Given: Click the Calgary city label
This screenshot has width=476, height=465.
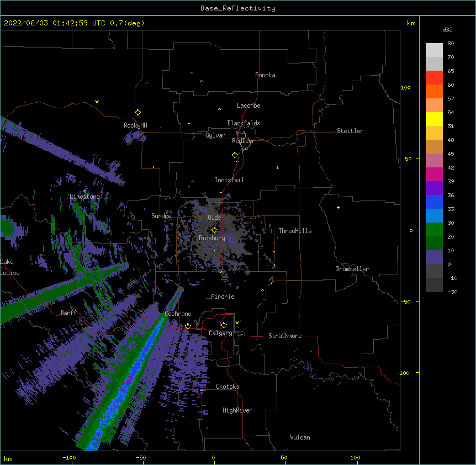Looking at the screenshot, I should pos(220,333).
